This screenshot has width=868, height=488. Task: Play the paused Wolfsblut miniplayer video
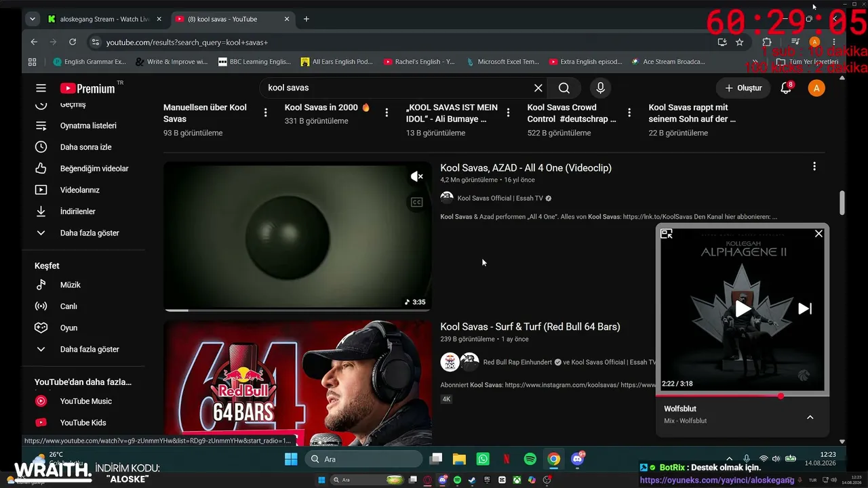pos(743,309)
